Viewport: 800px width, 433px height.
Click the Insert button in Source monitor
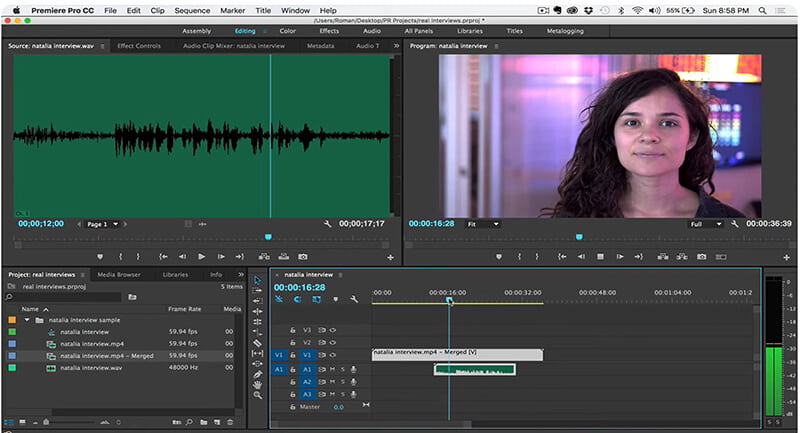[264, 257]
